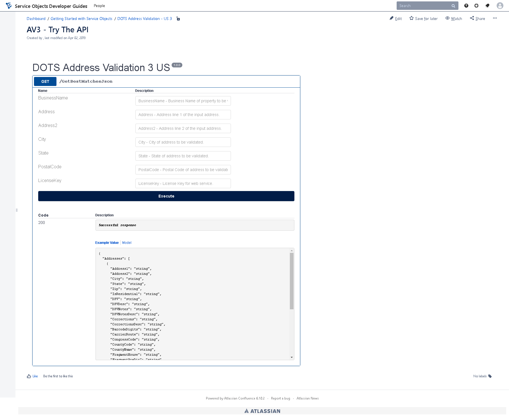The height and width of the screenshot is (420, 509).
Task: Click the Edit pencil icon
Action: [392, 18]
